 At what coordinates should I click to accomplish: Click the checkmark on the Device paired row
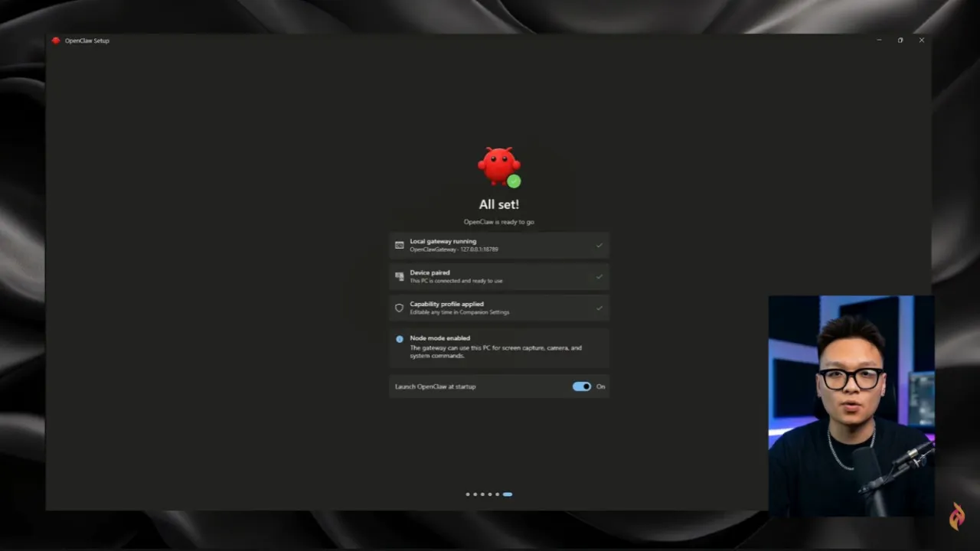click(599, 276)
